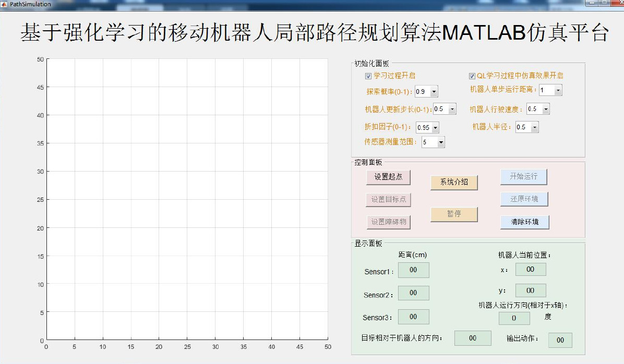
Task: Click the PathSimulation window icon
Action: coord(5,4)
